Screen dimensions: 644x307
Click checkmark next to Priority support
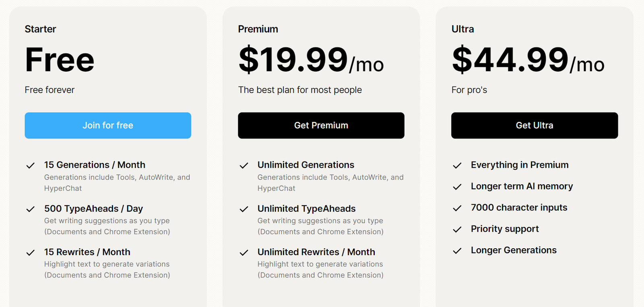coord(457,229)
